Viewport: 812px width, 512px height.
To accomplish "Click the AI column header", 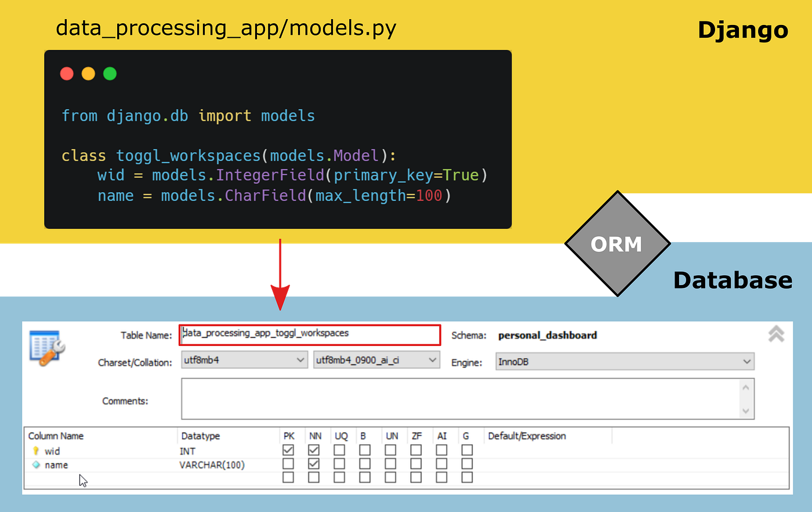I will pyautogui.click(x=442, y=436).
